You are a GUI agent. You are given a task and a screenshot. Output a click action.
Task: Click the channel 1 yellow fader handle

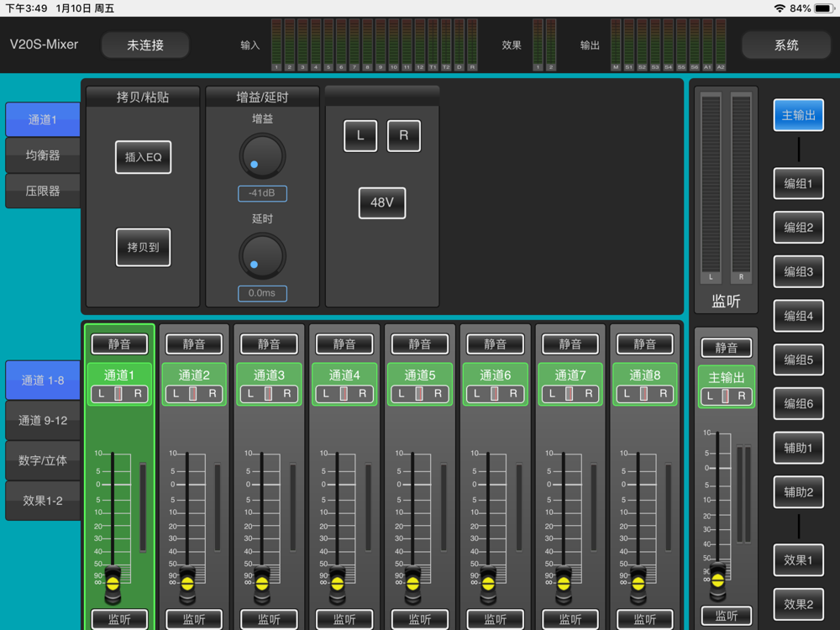113,584
